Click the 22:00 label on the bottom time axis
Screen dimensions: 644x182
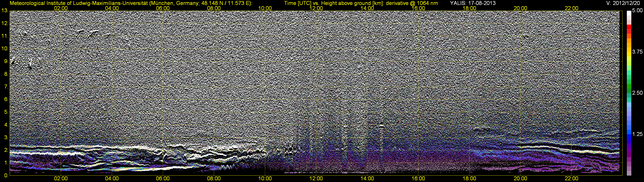click(571, 179)
